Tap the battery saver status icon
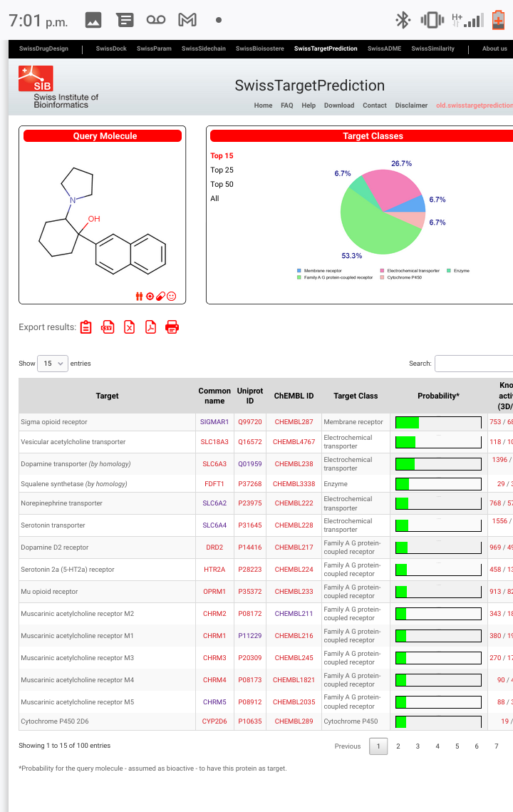 tap(498, 20)
